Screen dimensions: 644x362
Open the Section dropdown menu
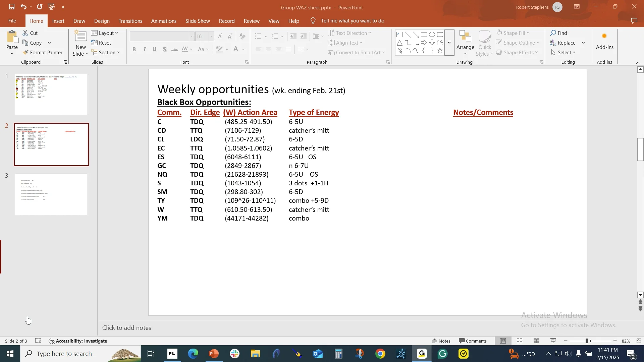106,53
